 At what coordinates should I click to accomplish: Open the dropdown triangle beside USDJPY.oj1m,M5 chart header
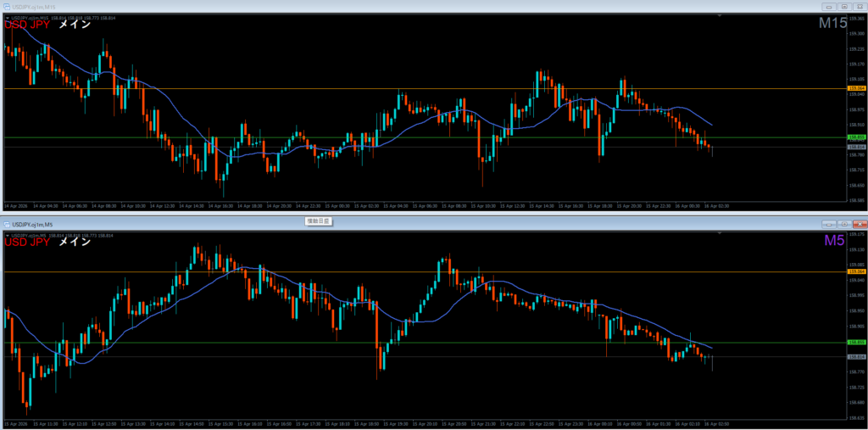[x=7, y=236]
